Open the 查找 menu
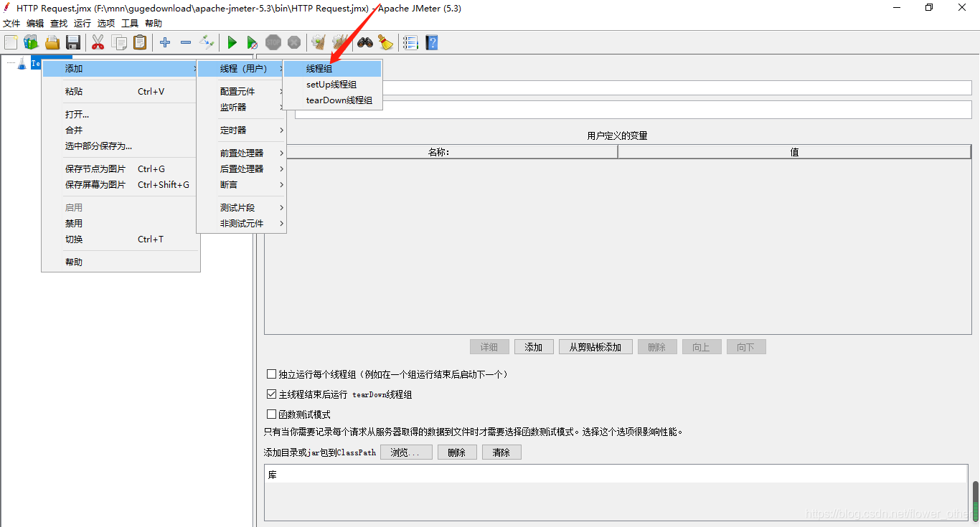The width and height of the screenshot is (980, 527). click(59, 24)
